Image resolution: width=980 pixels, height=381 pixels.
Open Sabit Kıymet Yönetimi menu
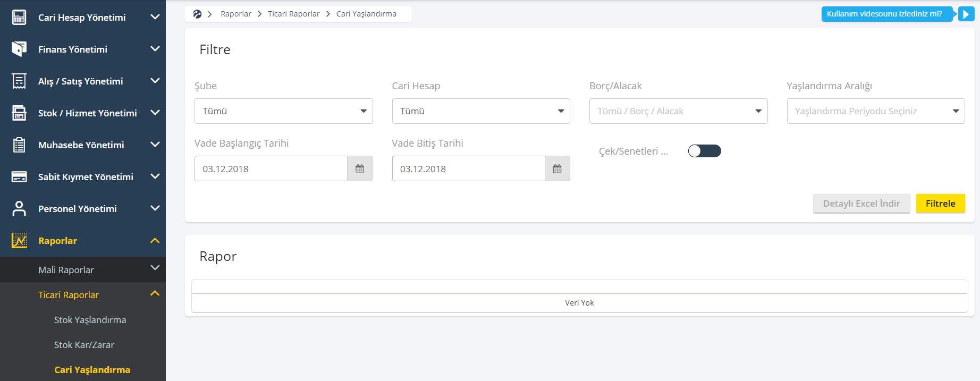[x=86, y=177]
